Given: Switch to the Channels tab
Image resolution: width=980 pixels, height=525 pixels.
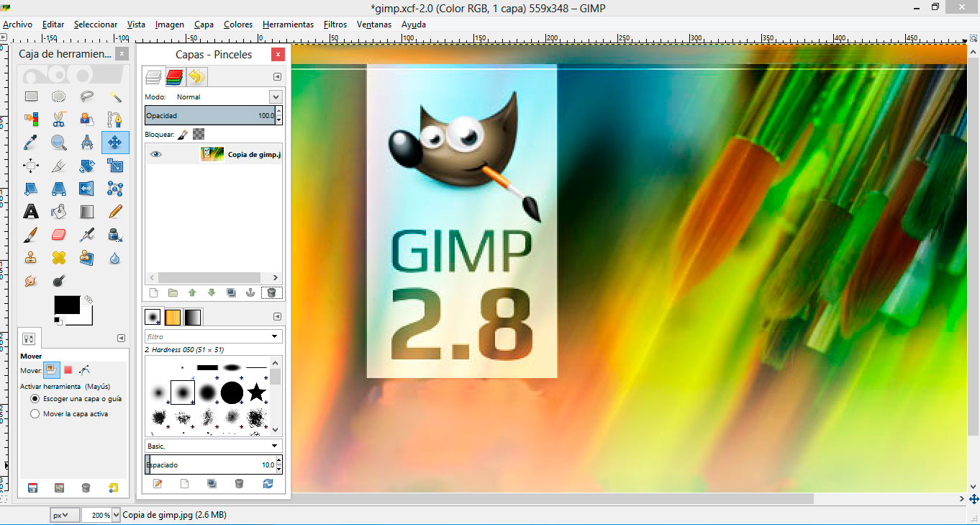Looking at the screenshot, I should [175, 76].
